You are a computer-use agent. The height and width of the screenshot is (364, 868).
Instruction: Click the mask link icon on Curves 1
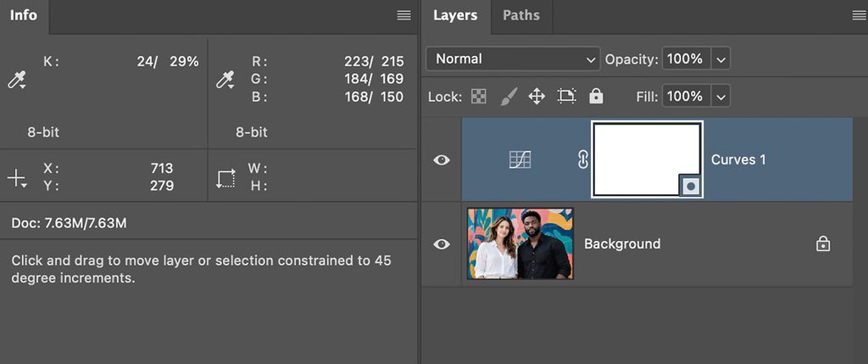pos(581,160)
